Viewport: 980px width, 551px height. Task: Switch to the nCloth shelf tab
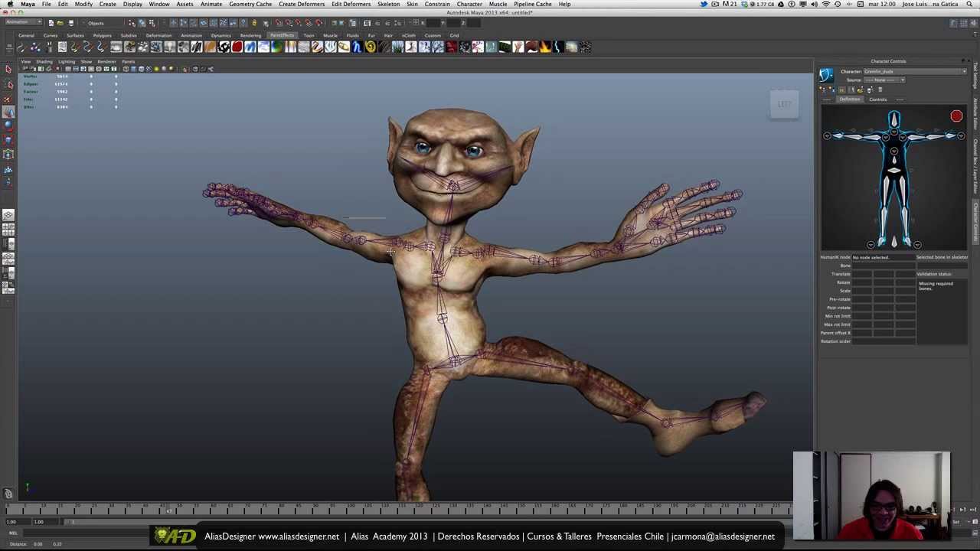(x=409, y=35)
